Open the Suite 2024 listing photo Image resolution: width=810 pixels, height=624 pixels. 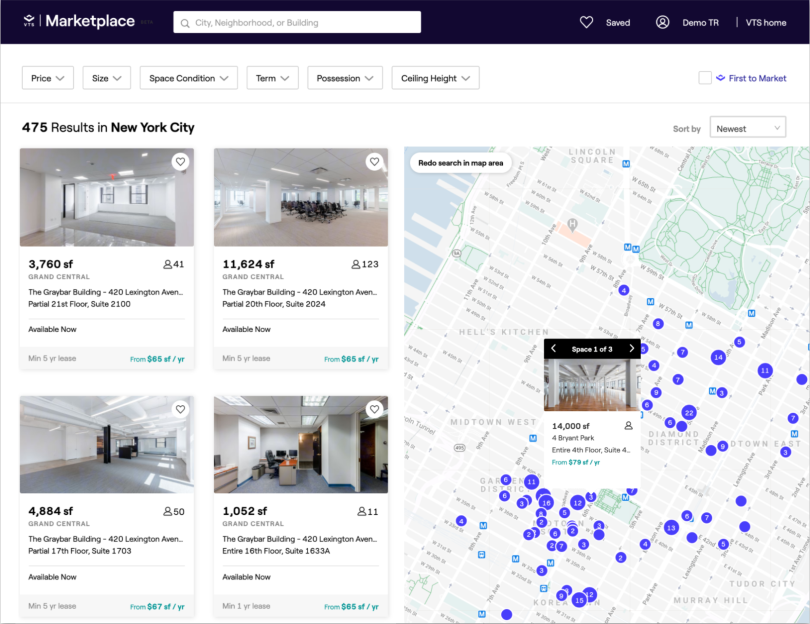(x=301, y=197)
